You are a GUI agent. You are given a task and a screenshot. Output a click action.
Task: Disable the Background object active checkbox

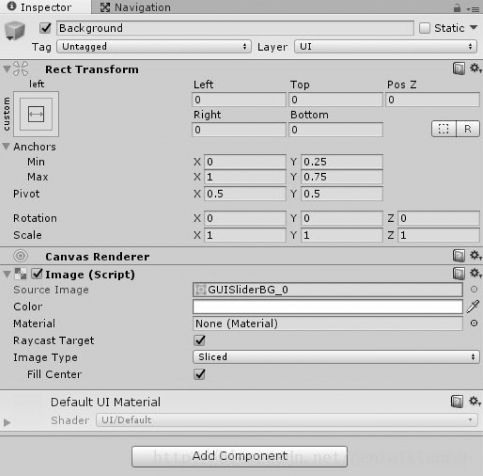[x=45, y=28]
